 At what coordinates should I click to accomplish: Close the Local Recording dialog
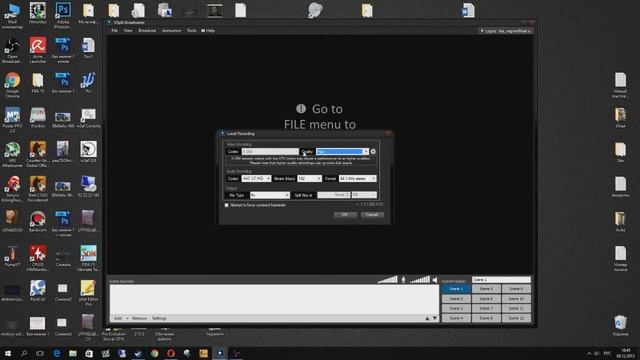[388, 133]
